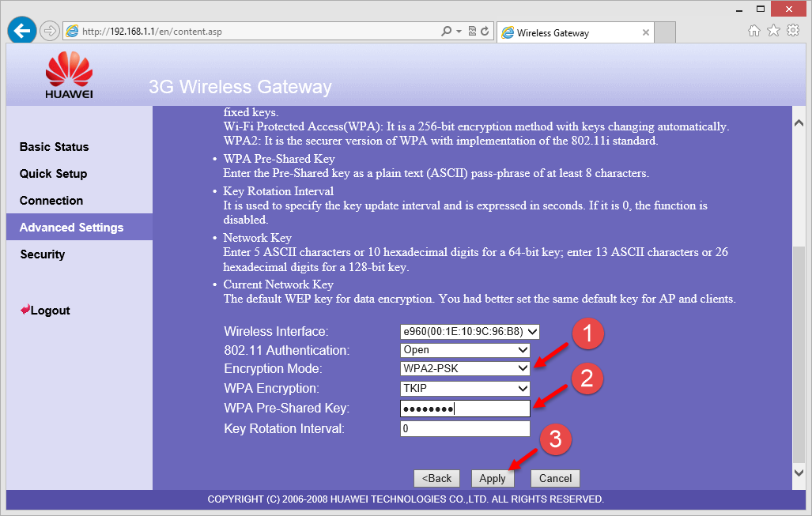Open the browser Home icon
This screenshot has height=516, width=812.
coord(754,31)
